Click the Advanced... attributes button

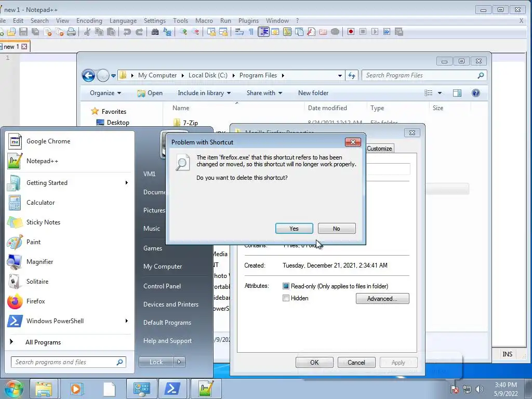[382, 299]
